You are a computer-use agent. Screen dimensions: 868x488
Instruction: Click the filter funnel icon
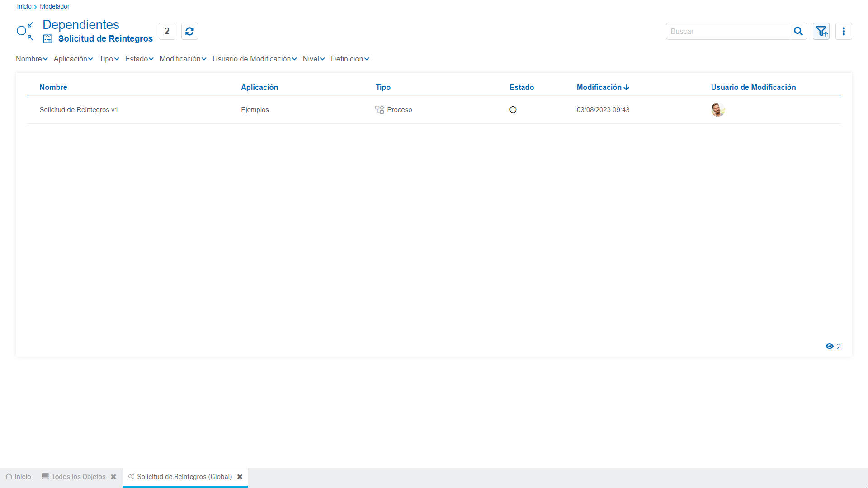pyautogui.click(x=821, y=31)
